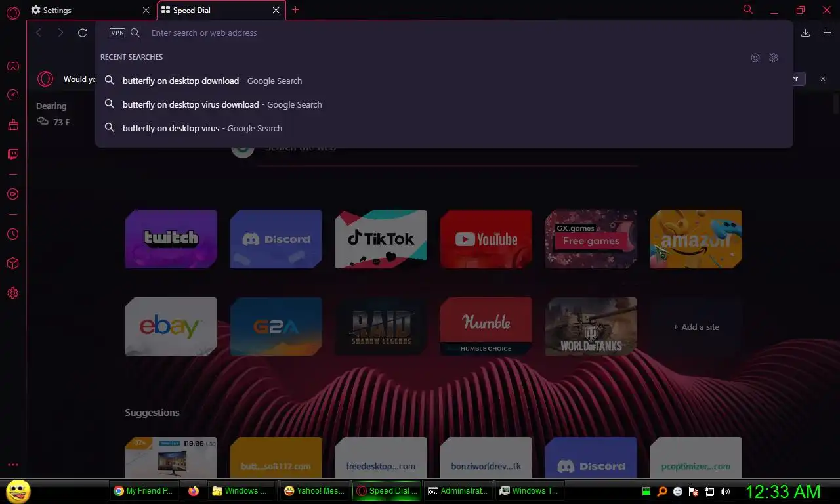This screenshot has width=840, height=504.
Task: Open sidebar Settings gear icon
Action: pyautogui.click(x=12, y=293)
